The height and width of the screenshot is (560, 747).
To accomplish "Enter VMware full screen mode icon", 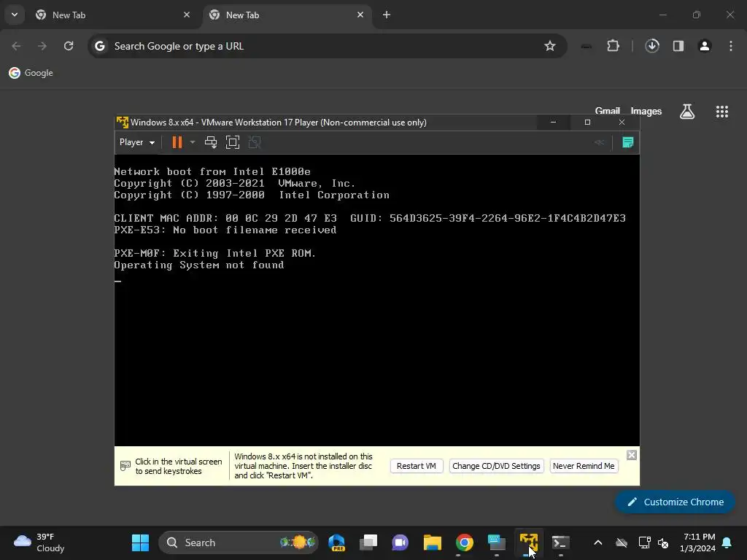I will (233, 142).
